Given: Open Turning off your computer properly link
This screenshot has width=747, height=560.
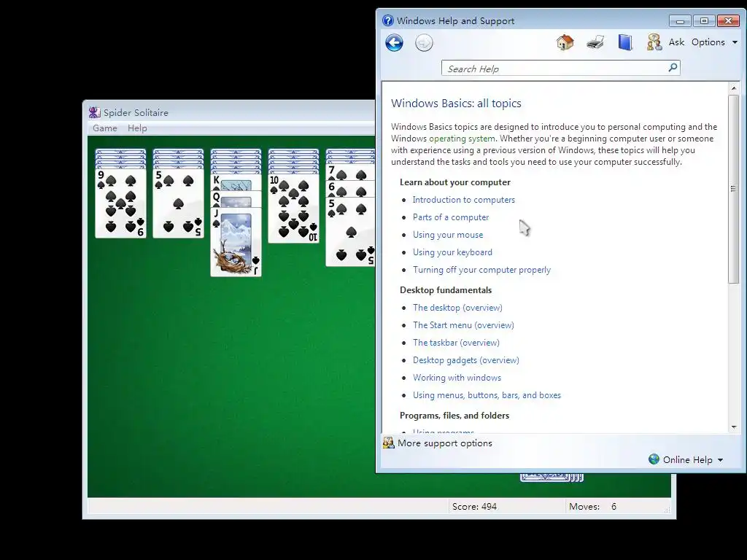Looking at the screenshot, I should coord(481,270).
